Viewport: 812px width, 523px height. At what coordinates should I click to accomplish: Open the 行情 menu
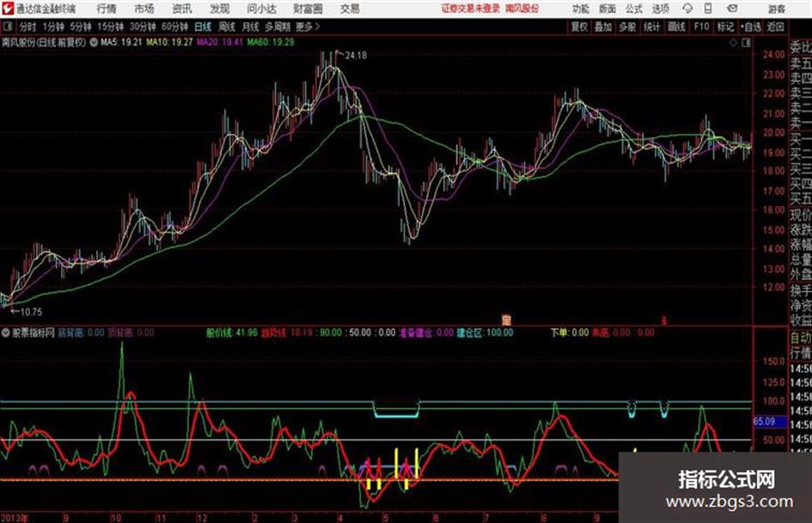coord(107,9)
